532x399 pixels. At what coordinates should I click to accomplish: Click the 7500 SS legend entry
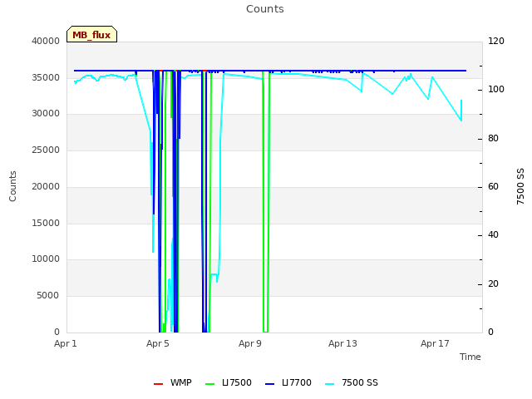(352, 382)
